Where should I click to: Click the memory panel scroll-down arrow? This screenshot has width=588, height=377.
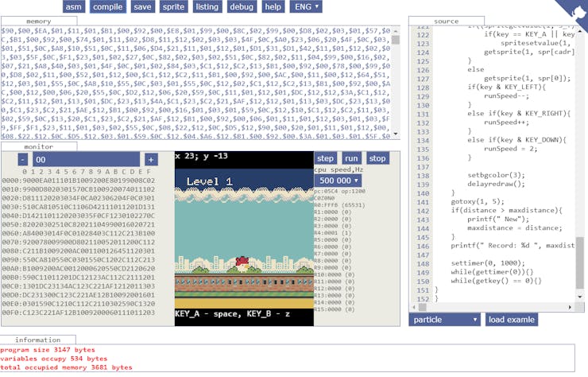pyautogui.click(x=396, y=134)
